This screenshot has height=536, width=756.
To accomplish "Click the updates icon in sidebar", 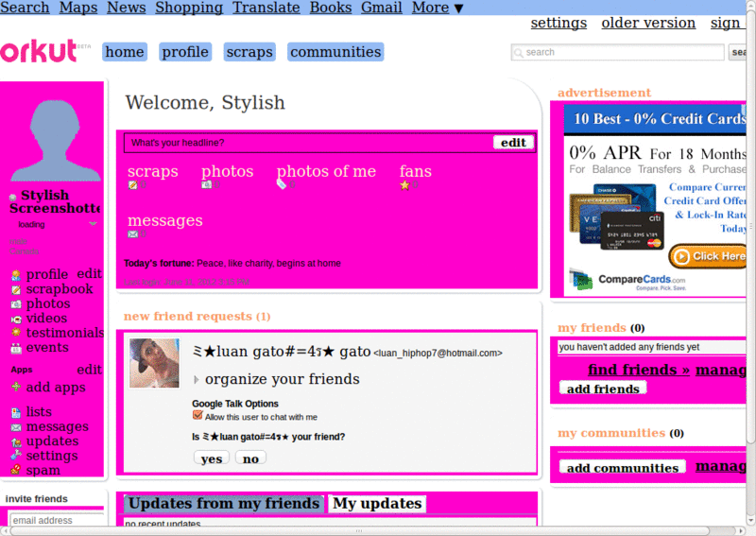I will pos(16,441).
